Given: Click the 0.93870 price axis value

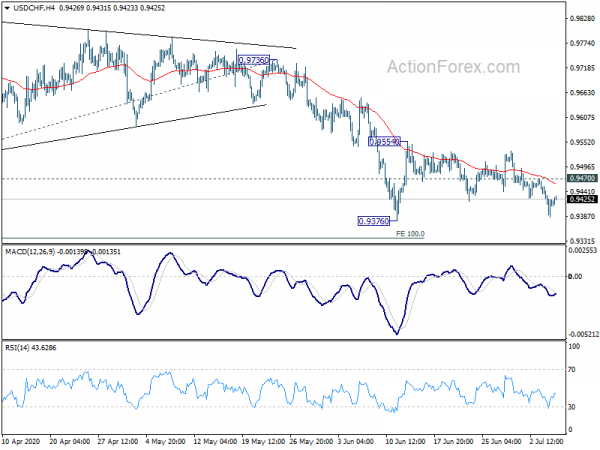Looking at the screenshot, I should coord(582,217).
